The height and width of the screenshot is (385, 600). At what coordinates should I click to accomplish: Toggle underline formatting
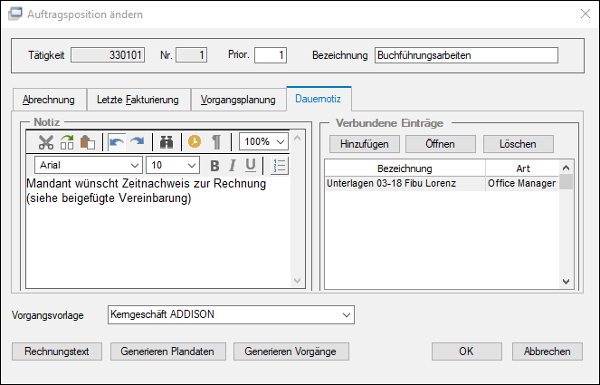point(250,166)
